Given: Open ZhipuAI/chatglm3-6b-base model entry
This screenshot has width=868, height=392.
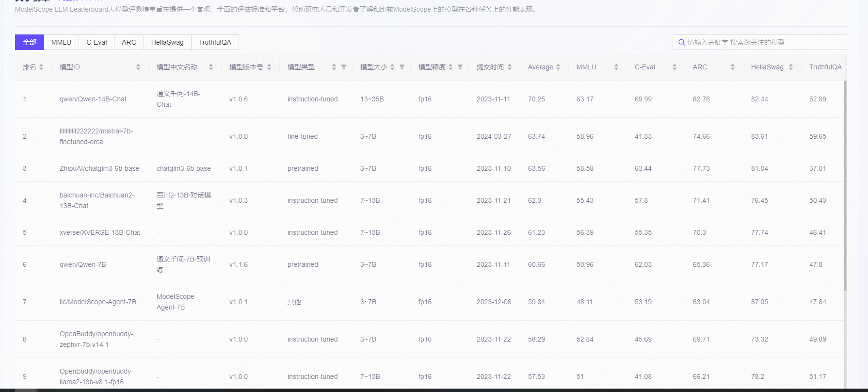Looking at the screenshot, I should coord(99,168).
